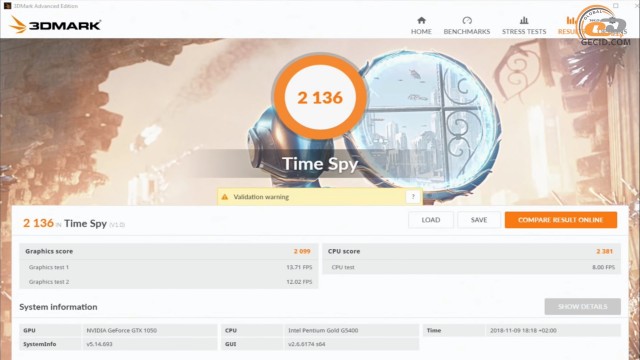Viewport: 640px width, 360px height.
Task: Go to the HOME tab label
Action: 421,31
